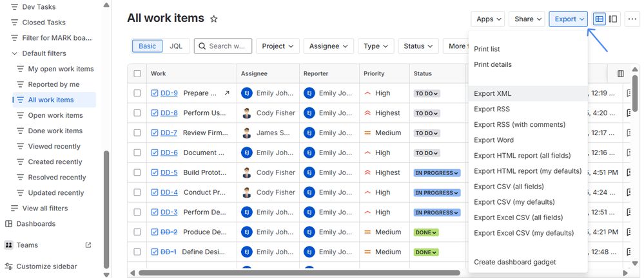The image size is (644, 278).
Task: Open the DD-1 work item link
Action: pyautogui.click(x=168, y=252)
